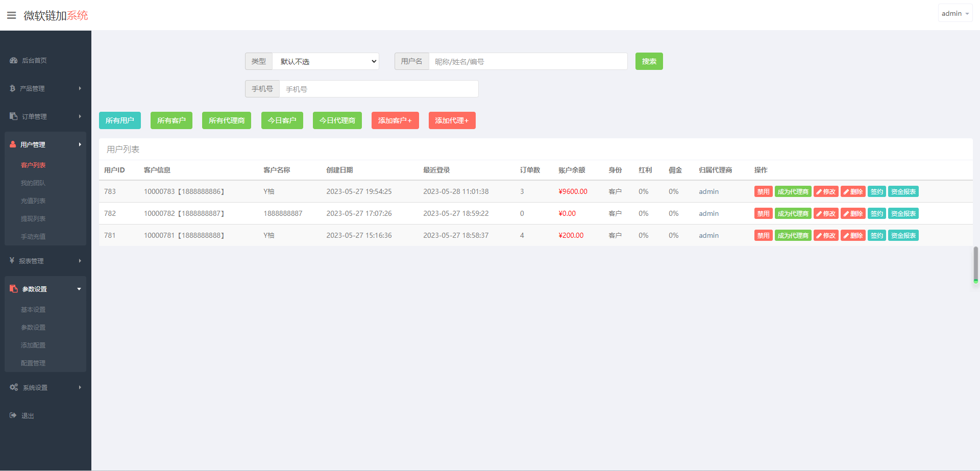The height and width of the screenshot is (471, 980).
Task: Open 资金报表 for user 781
Action: [903, 235]
